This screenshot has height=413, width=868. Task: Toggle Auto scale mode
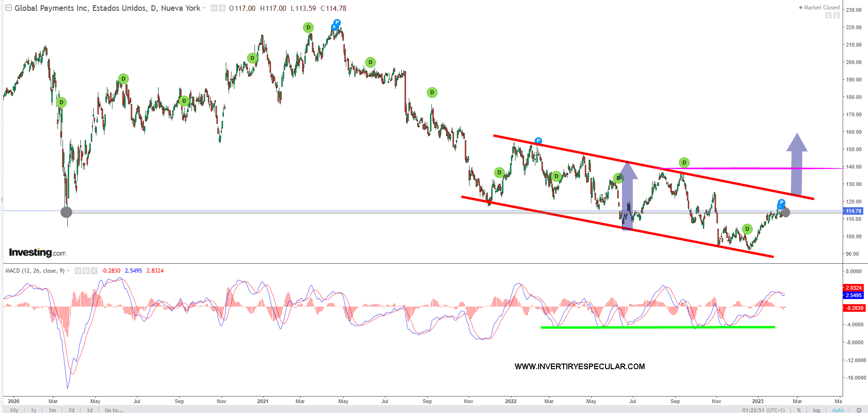tap(838, 410)
